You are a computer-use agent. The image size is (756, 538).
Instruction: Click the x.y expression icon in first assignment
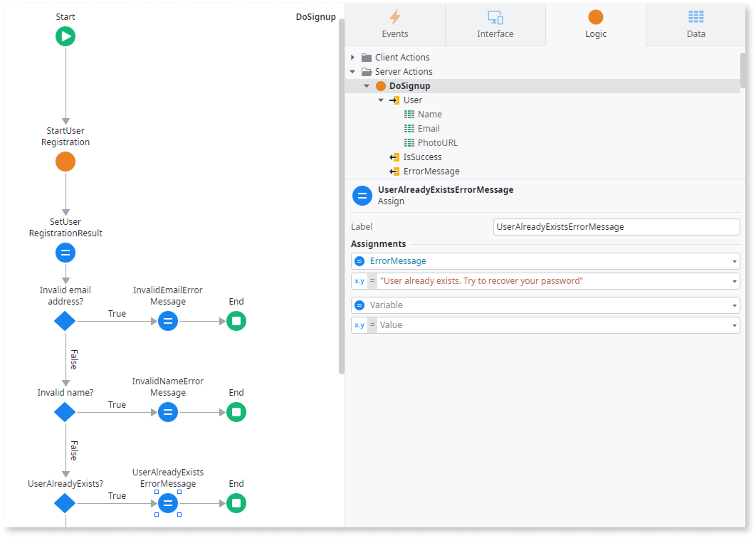coord(359,280)
